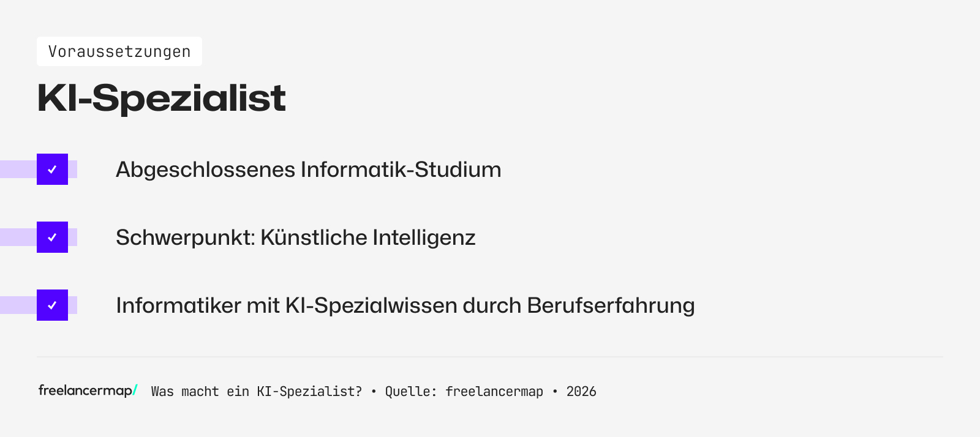Click the light purple bar left of second checkbox

18,237
